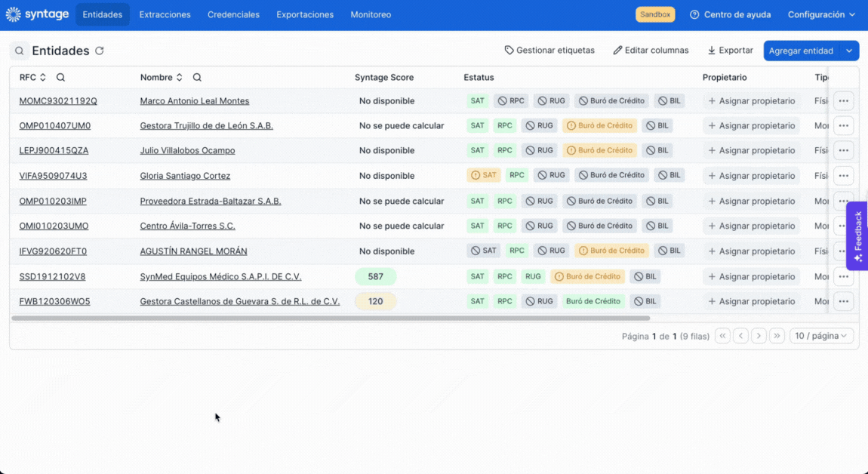Open entity Julio Villalobos Ocampo
Viewport: 868px width, 474px height.
[x=188, y=150]
